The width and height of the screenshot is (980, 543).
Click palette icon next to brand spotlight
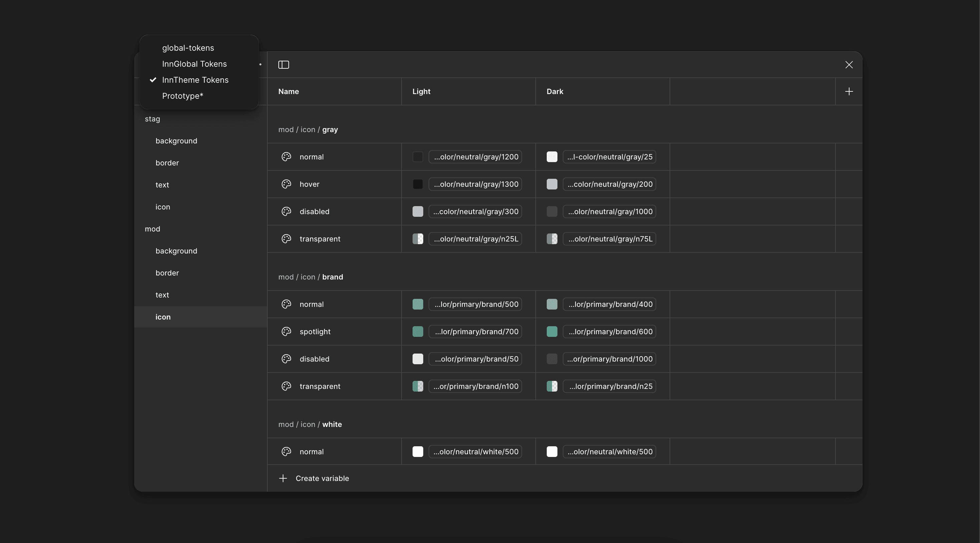pos(286,332)
